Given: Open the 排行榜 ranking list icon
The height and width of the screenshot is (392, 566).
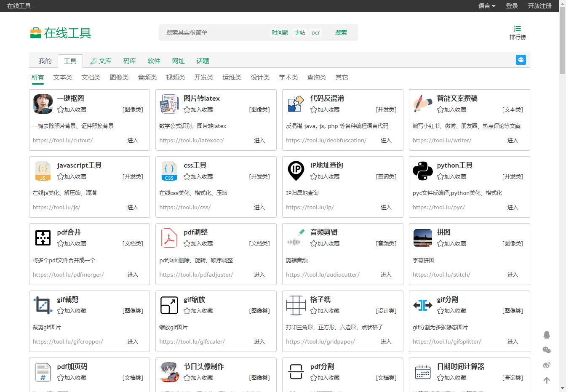Looking at the screenshot, I should tap(518, 29).
